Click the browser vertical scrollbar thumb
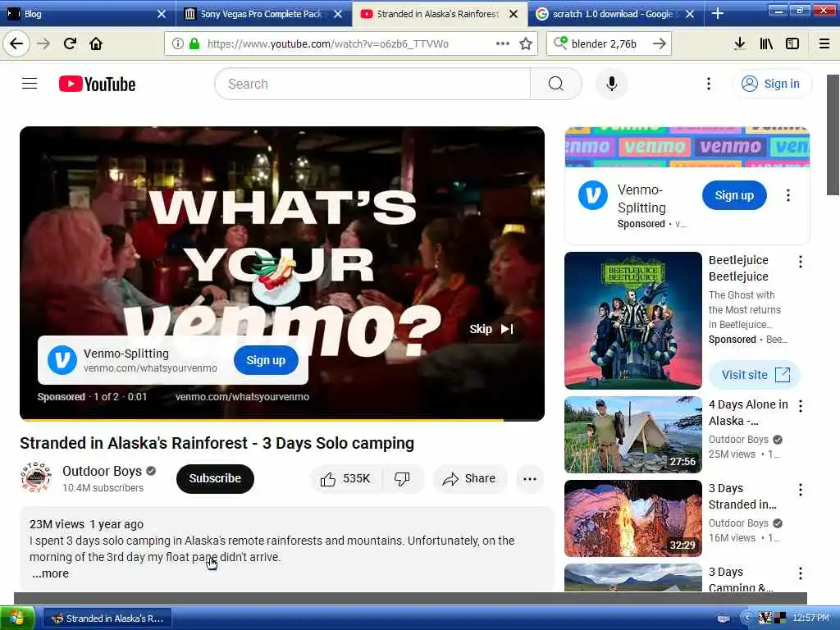The height and width of the screenshot is (630, 840). tap(833, 135)
